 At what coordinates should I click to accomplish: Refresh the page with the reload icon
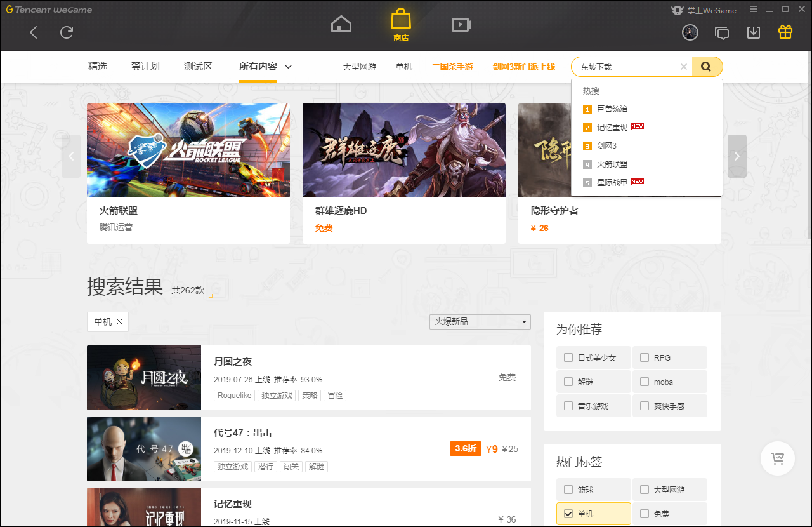(x=67, y=32)
